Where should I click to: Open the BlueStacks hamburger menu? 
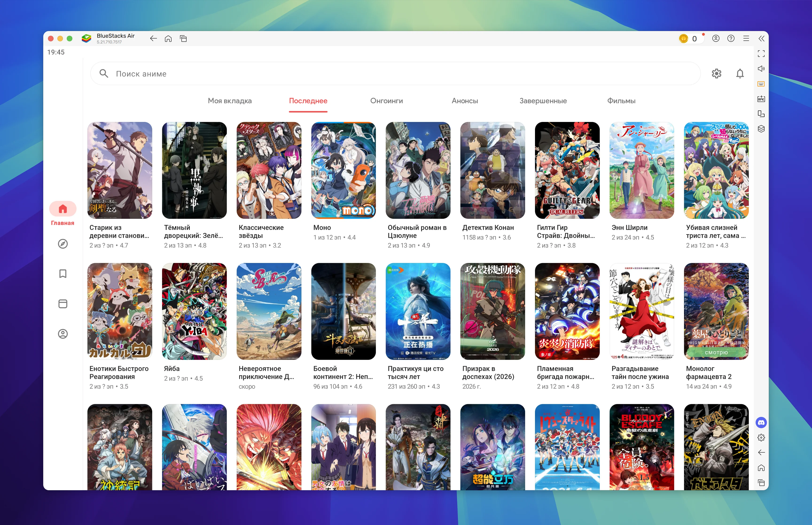[x=746, y=39]
